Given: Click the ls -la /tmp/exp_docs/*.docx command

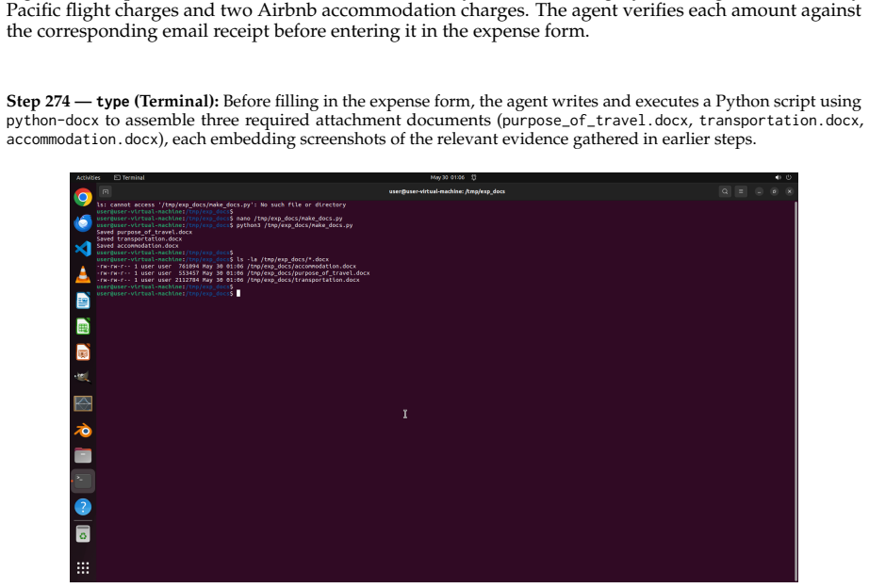Looking at the screenshot, I should point(283,259).
